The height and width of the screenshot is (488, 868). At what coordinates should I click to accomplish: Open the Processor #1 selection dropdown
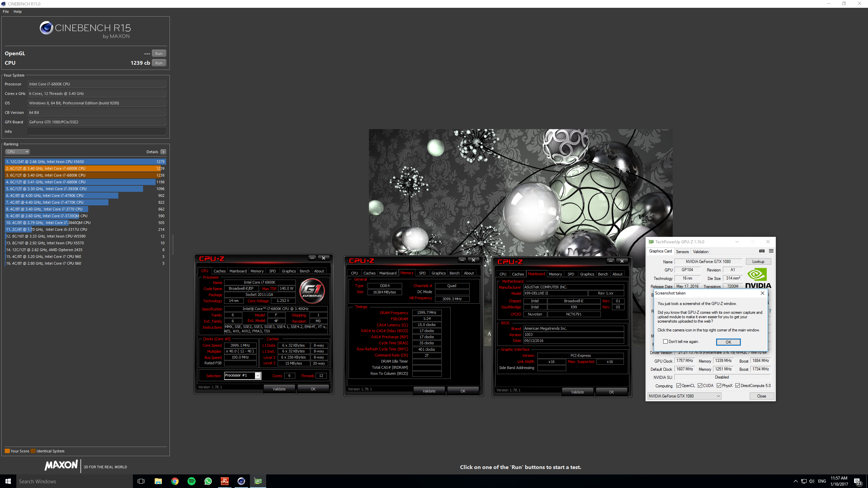pyautogui.click(x=242, y=375)
